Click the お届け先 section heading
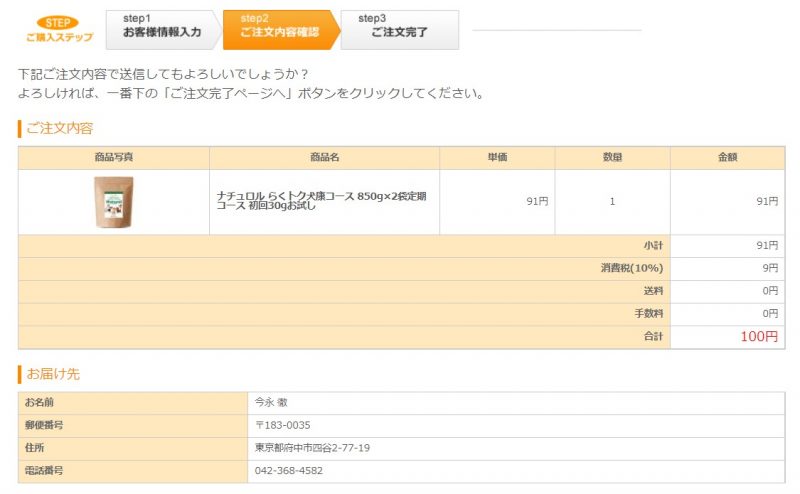This screenshot has width=800, height=494. 52,374
